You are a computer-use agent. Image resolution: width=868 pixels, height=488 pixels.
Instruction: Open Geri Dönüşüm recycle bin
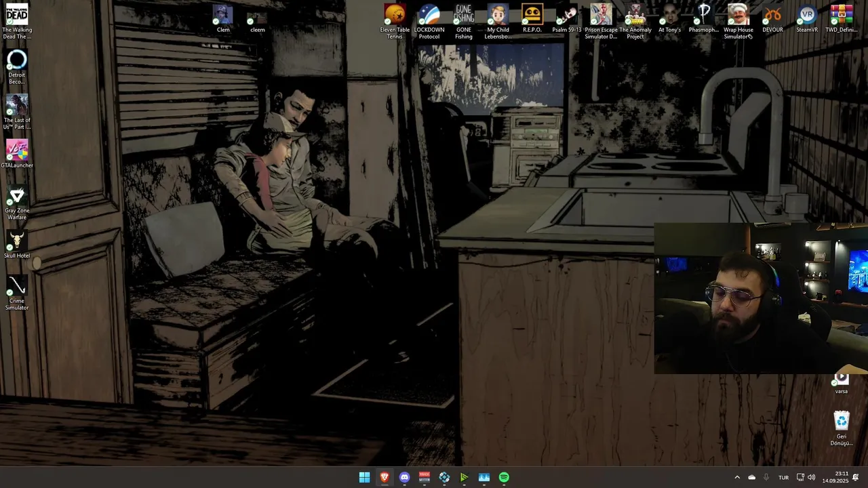click(x=842, y=428)
